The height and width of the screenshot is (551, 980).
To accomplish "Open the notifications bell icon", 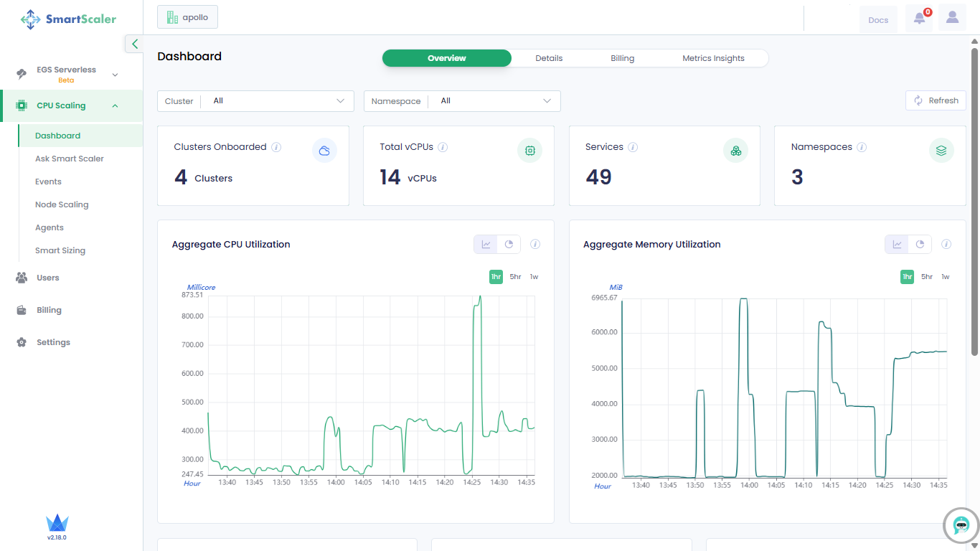I will pos(919,19).
